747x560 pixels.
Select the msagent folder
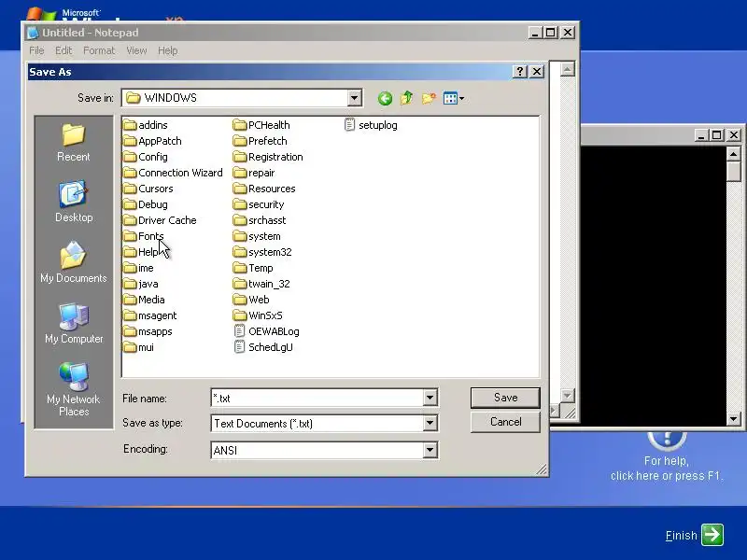click(x=150, y=315)
